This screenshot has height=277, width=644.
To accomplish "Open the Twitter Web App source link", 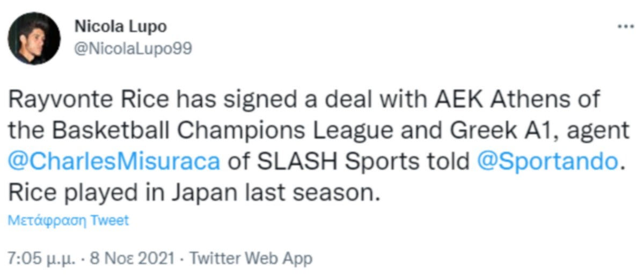I will tap(251, 258).
